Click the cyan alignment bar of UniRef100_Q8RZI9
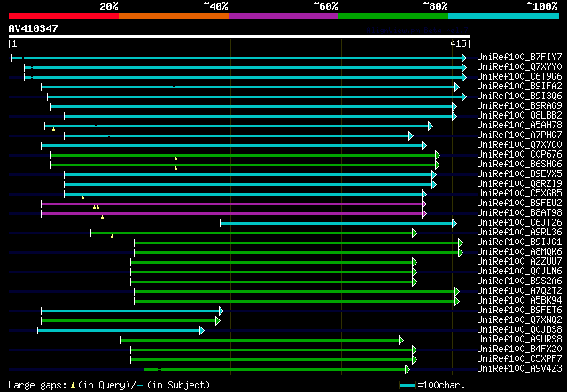 click(248, 185)
